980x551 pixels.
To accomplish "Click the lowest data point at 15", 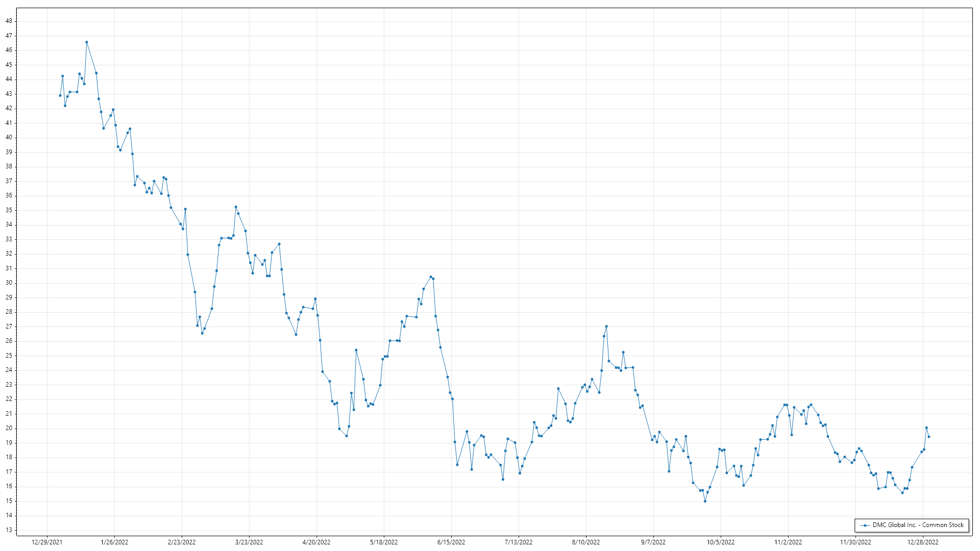I will click(x=705, y=501).
